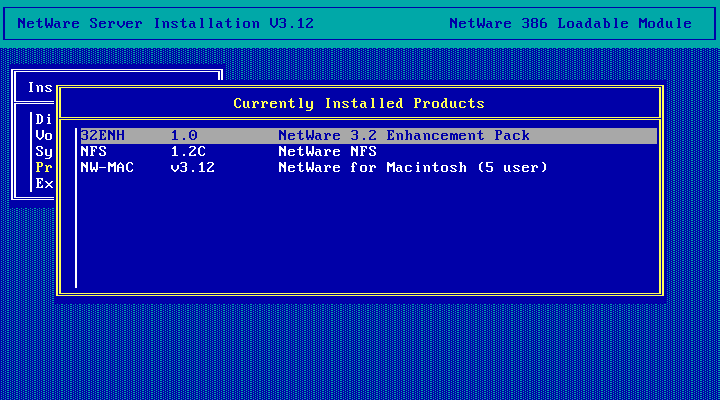Select the NFS product row
The image size is (720, 400).
[368, 152]
